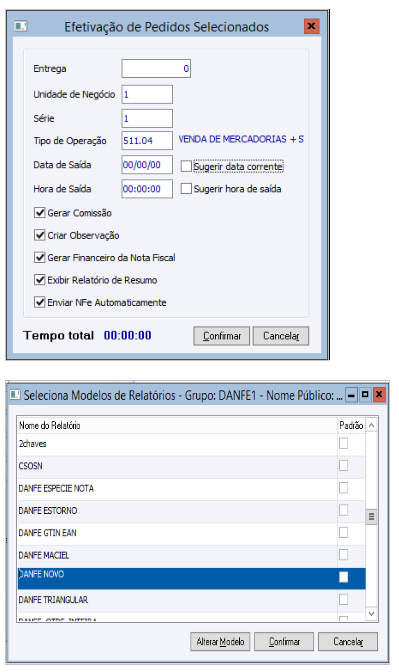Click the Nome do Relatório column header
This screenshot has height=672, width=399.
coord(177,425)
